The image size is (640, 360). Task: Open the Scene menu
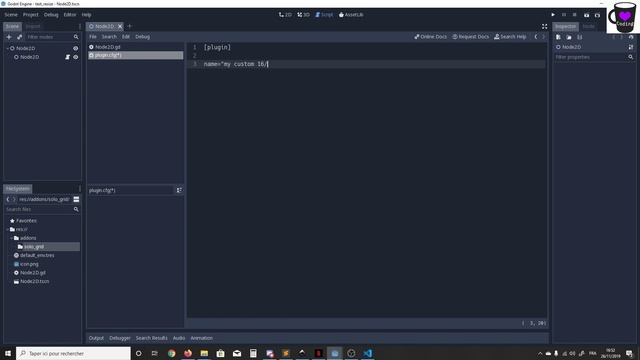11,15
